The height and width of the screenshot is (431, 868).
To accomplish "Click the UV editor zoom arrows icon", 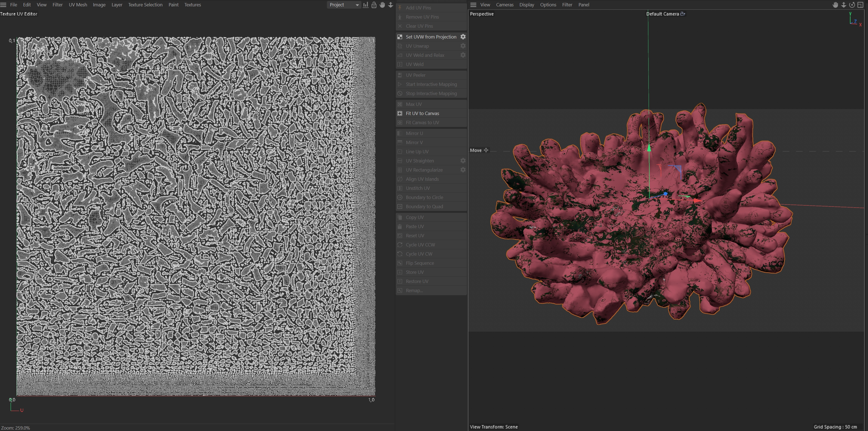I will (390, 5).
